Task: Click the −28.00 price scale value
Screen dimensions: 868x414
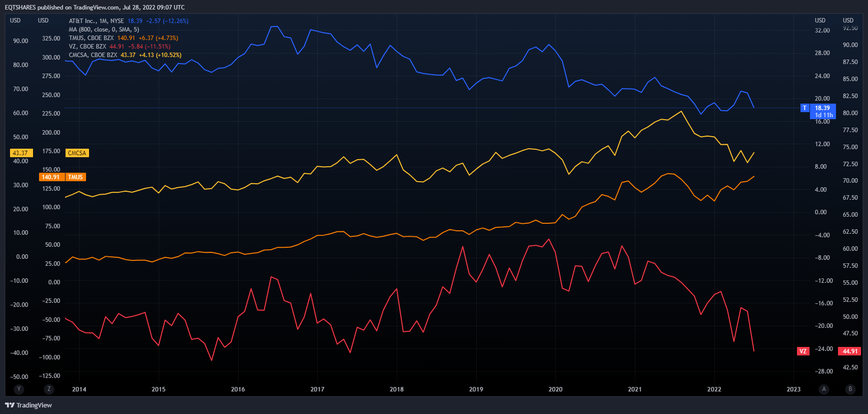Action: coord(823,371)
